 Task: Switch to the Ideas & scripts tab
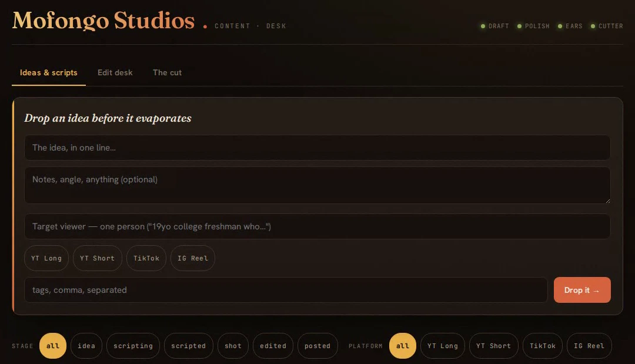pyautogui.click(x=49, y=73)
